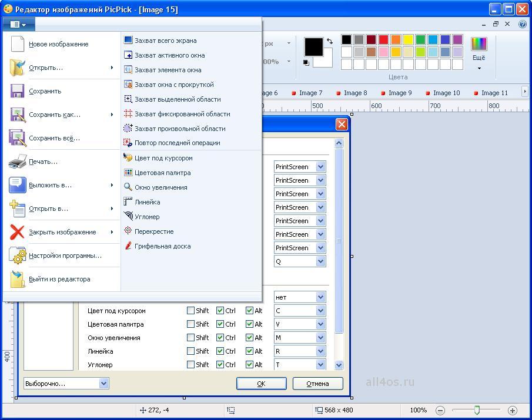Click the whiteboard pencil icon
532x420 pixels.
pyautogui.click(x=128, y=246)
